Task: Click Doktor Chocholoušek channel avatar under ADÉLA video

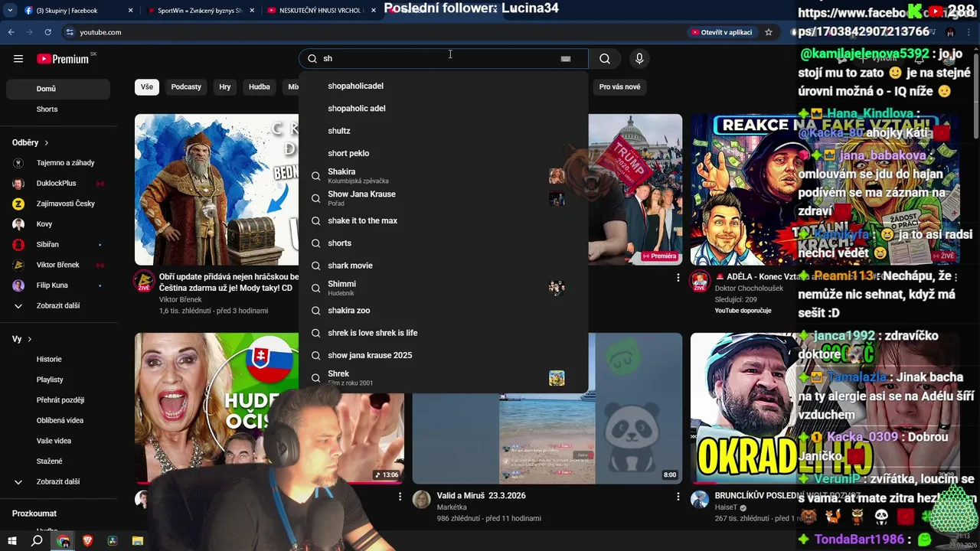Action: point(700,281)
